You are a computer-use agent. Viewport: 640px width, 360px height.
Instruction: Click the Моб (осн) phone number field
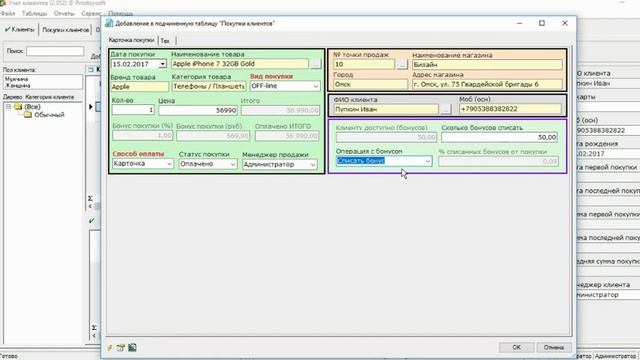click(511, 109)
